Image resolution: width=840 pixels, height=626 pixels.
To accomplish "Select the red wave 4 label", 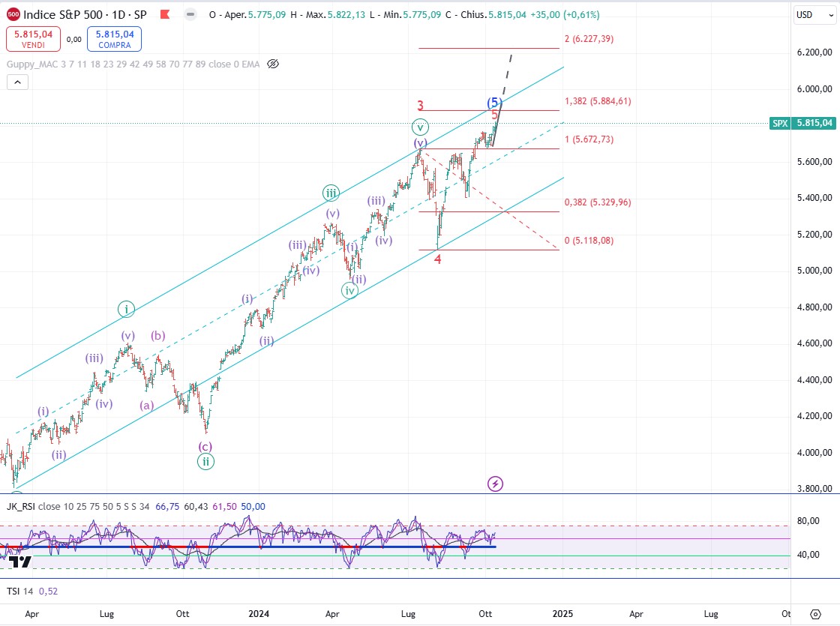I will (x=438, y=259).
